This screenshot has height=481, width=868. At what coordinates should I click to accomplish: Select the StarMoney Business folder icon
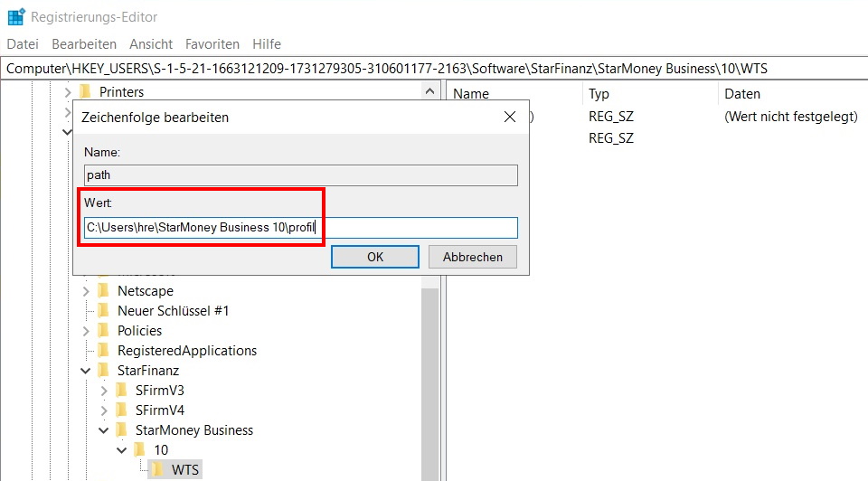pos(122,430)
